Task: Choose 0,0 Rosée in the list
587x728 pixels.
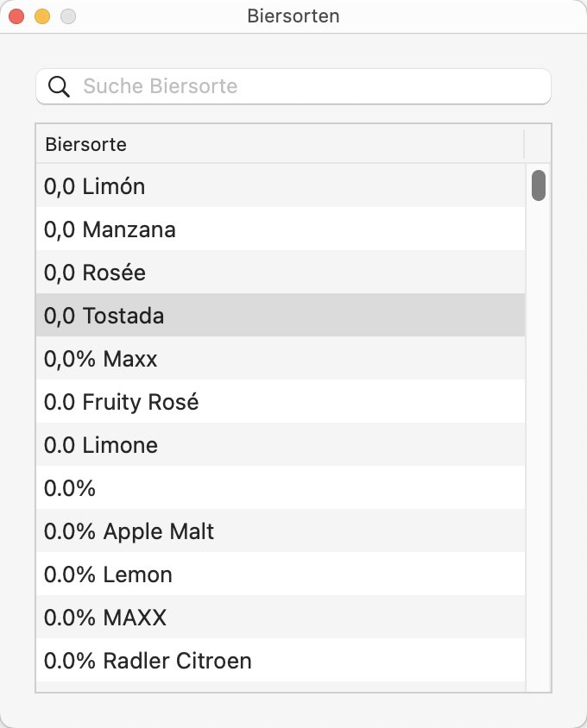Action: click(281, 272)
